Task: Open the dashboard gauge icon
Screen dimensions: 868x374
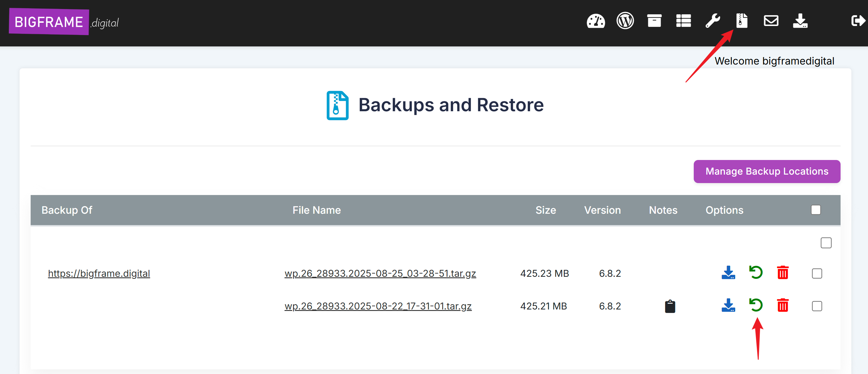Action: pos(596,21)
